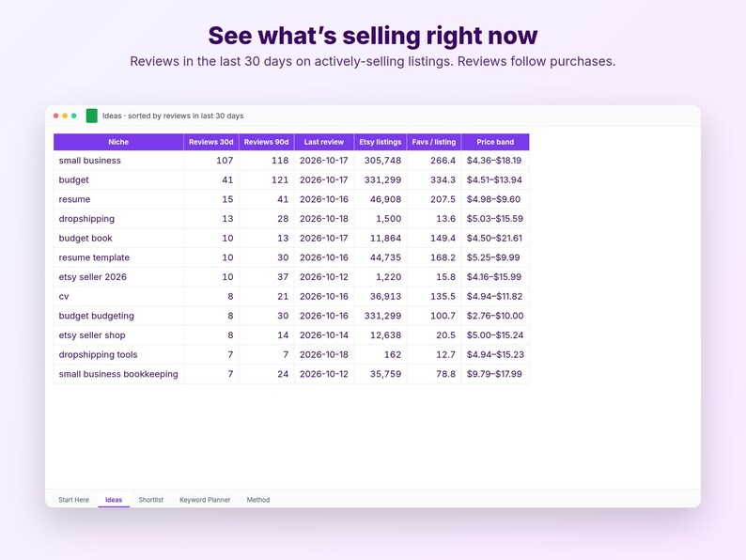Click the 149.4 favs per listing cell
746x560 pixels.
point(434,238)
